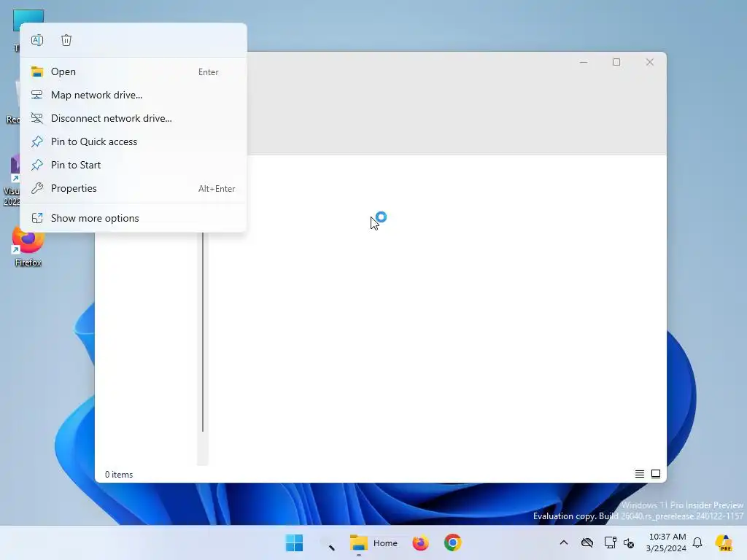The image size is (747, 560).
Task: Select Pin to Quick access
Action: tap(133, 142)
